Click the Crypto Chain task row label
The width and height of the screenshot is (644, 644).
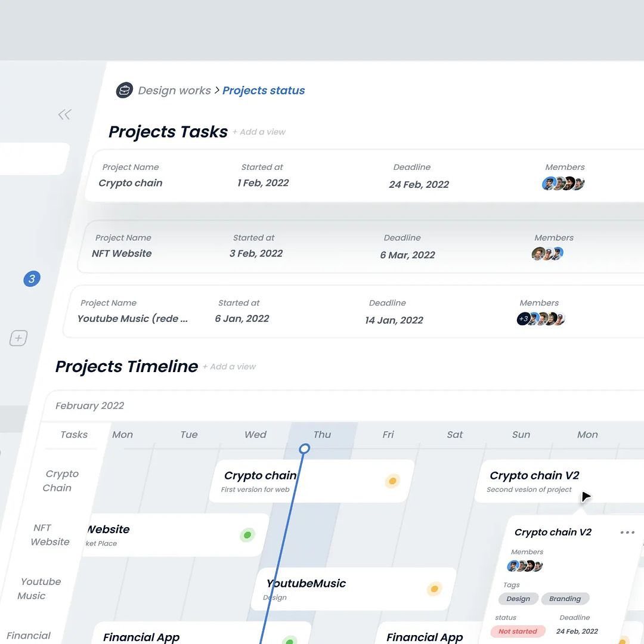(60, 481)
